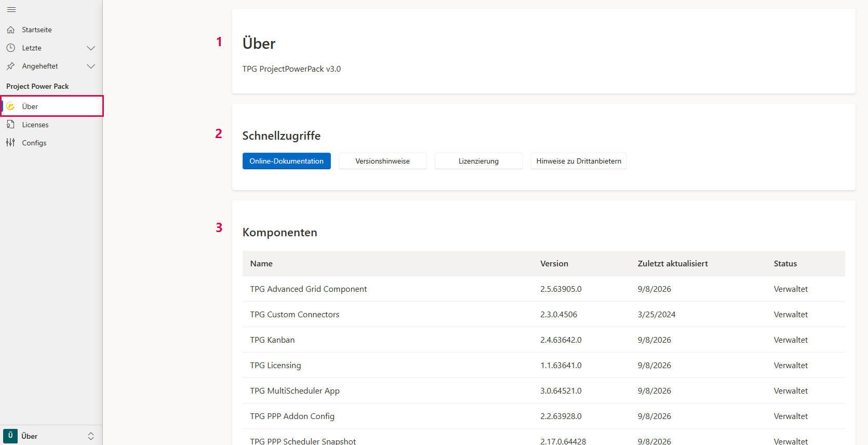Click the Letzte clock icon
The image size is (868, 445).
(x=11, y=48)
